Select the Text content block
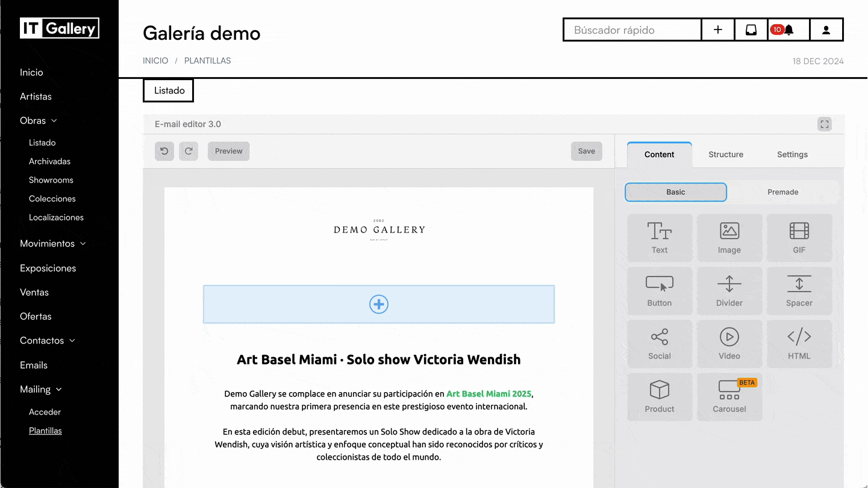 pos(660,238)
